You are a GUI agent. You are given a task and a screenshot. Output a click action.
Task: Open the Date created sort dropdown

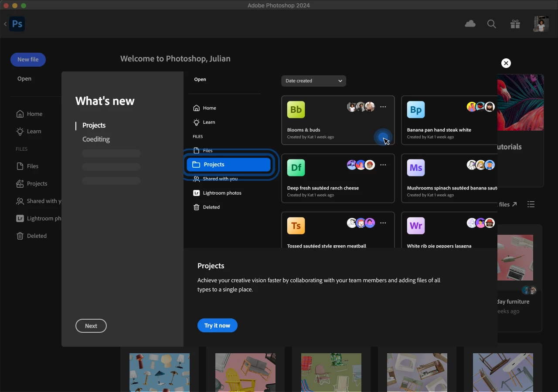(313, 81)
